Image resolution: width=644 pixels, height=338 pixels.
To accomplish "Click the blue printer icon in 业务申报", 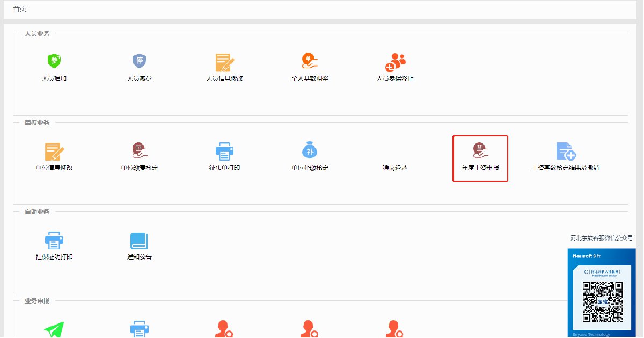I will pyautogui.click(x=139, y=329).
